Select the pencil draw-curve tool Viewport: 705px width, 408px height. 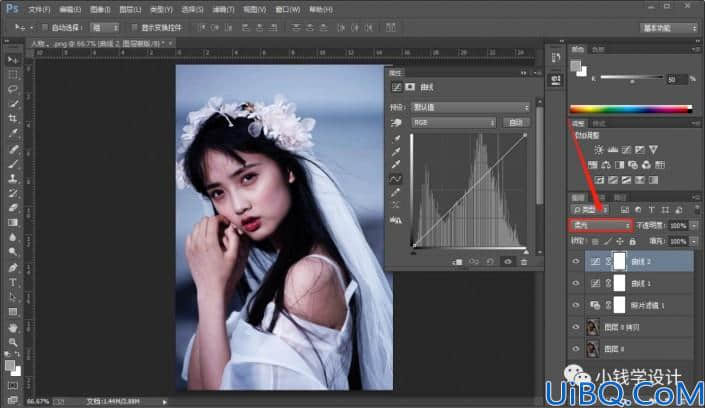click(x=396, y=193)
